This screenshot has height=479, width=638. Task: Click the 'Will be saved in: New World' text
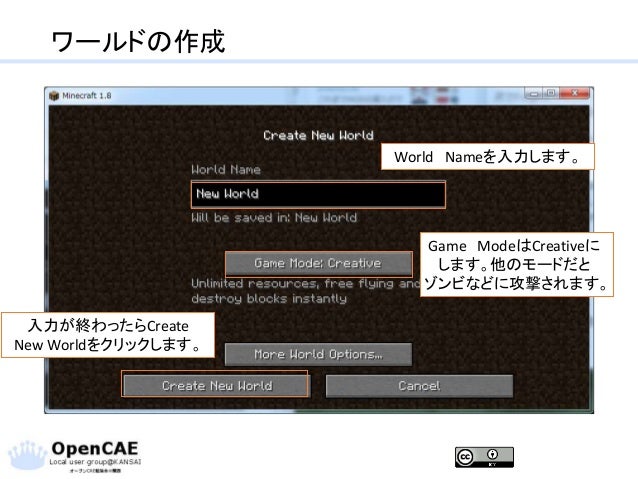pos(274,218)
